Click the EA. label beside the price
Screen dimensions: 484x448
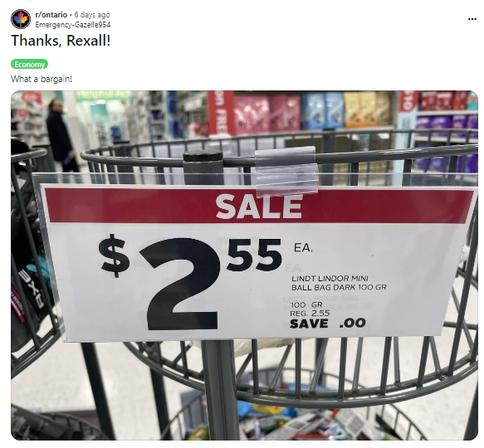[x=303, y=248]
